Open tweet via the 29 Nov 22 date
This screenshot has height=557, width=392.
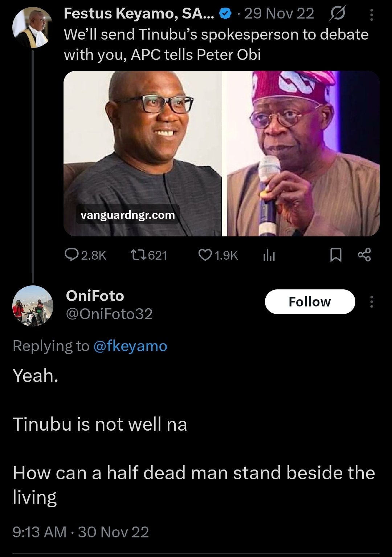279,14
